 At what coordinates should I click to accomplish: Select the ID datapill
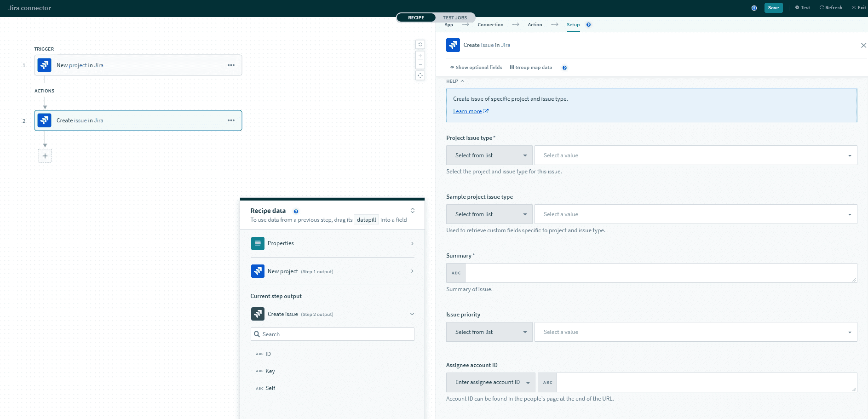tap(268, 354)
